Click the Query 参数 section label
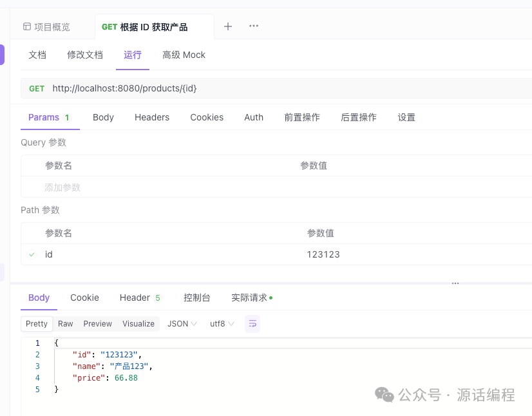The width and height of the screenshot is (532, 416). click(43, 142)
